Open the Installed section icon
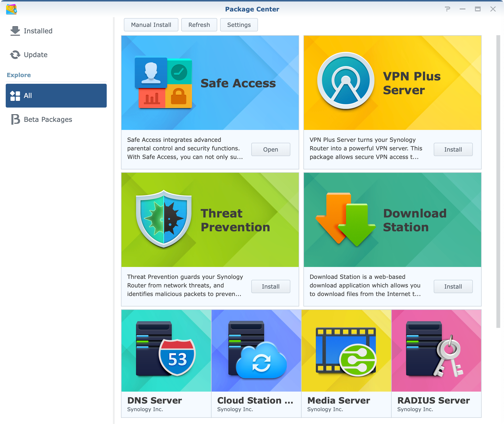The image size is (504, 424). pyautogui.click(x=15, y=31)
